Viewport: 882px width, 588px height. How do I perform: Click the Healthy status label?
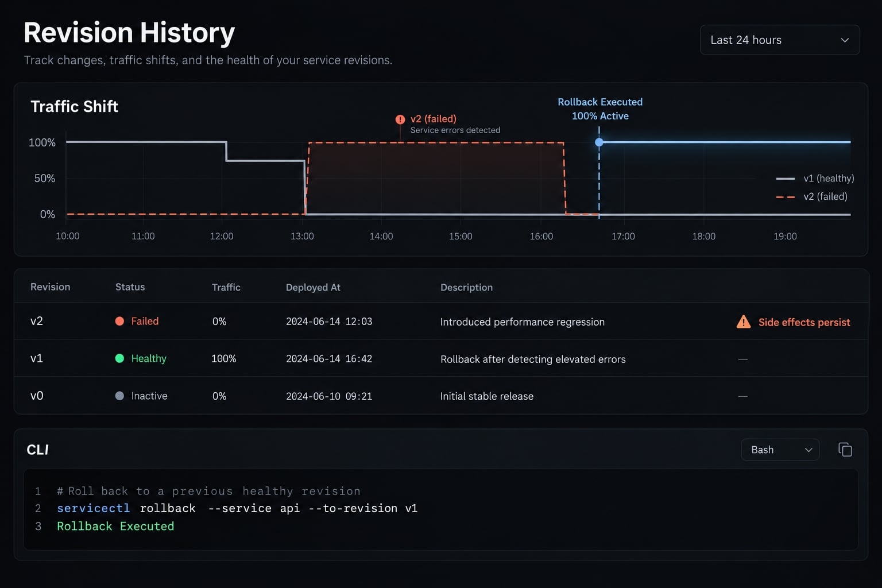click(149, 358)
